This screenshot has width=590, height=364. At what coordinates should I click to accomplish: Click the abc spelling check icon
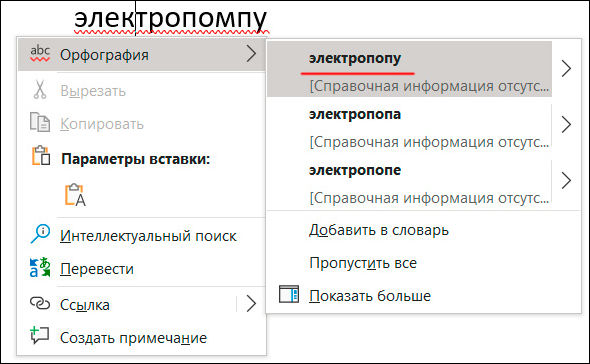pyautogui.click(x=40, y=53)
